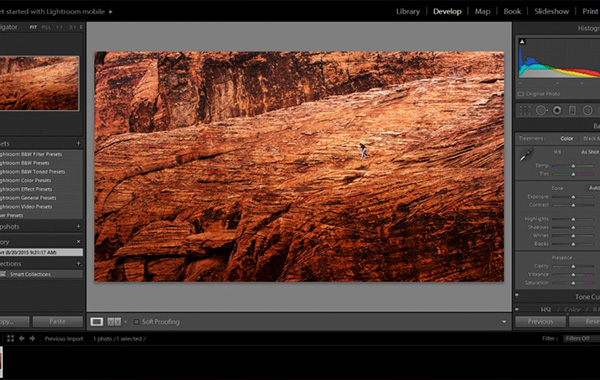Click the Clarity slider handle
Viewport: 600px width, 380px height.
click(573, 266)
